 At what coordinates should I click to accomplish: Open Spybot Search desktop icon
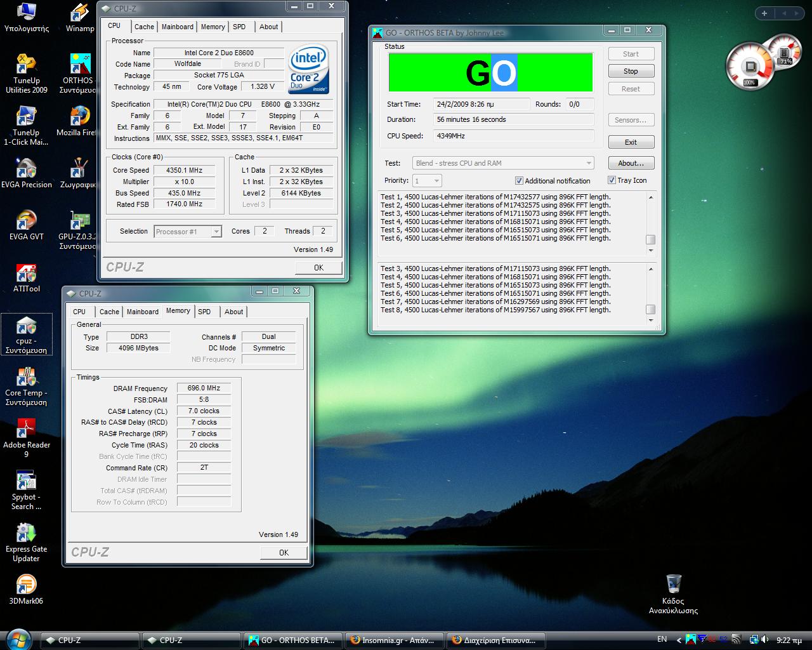26,491
